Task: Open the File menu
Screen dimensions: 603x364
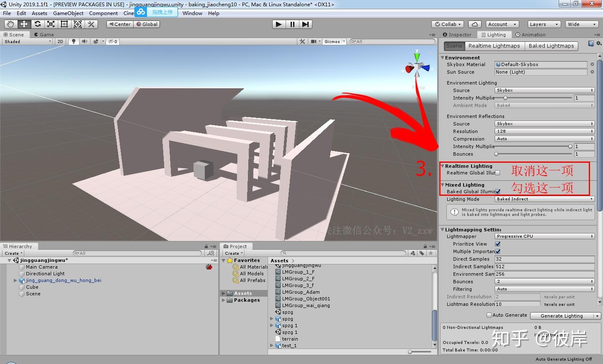Action: 7,13
